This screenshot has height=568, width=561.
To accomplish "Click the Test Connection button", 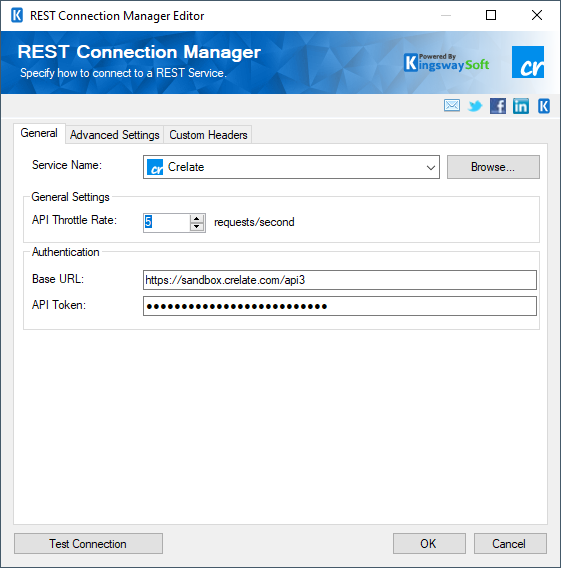I will click(88, 543).
